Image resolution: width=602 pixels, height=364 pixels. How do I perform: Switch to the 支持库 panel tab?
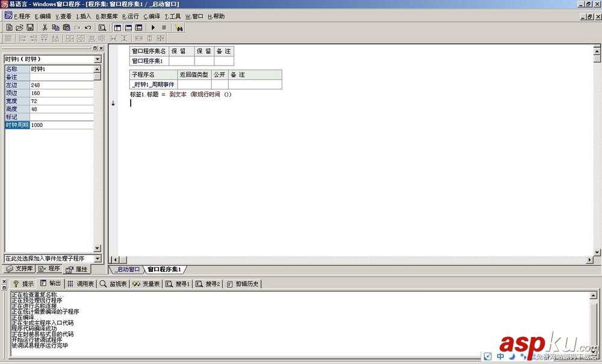[20, 268]
